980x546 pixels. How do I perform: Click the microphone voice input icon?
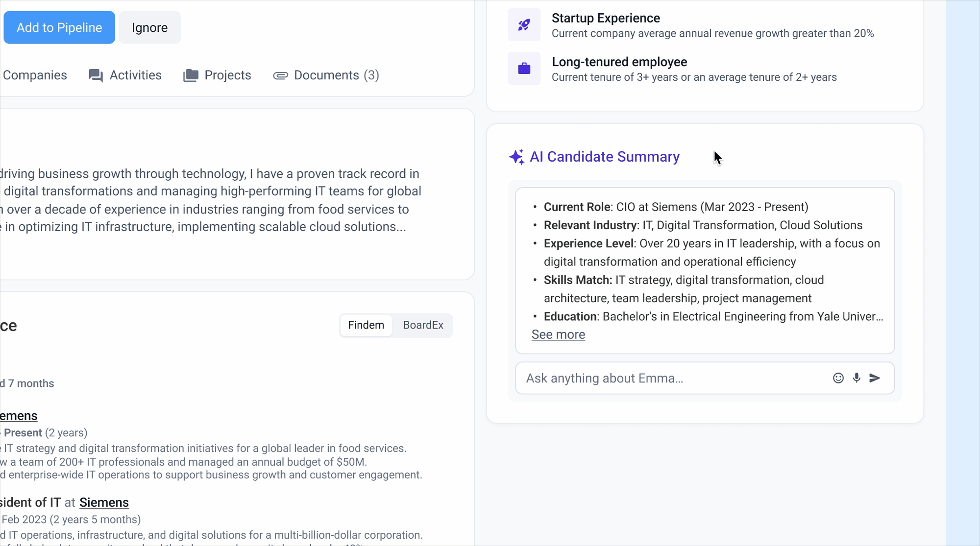tap(857, 378)
